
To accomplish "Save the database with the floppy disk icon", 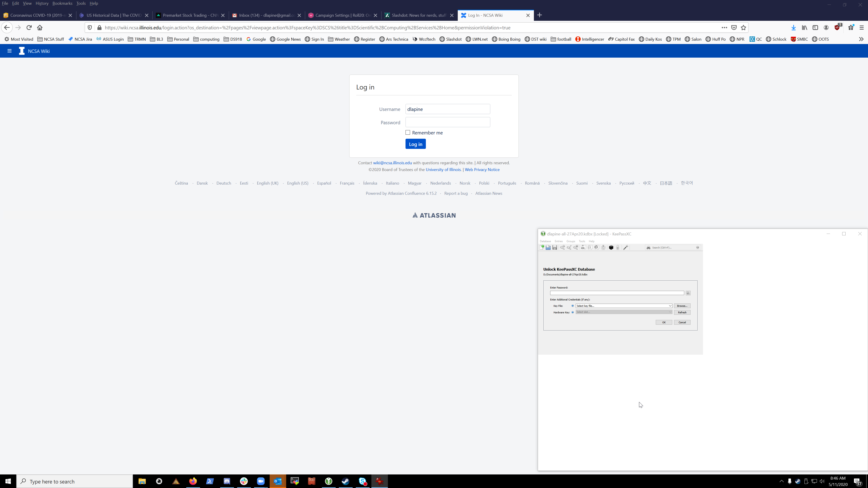I will click(x=555, y=247).
